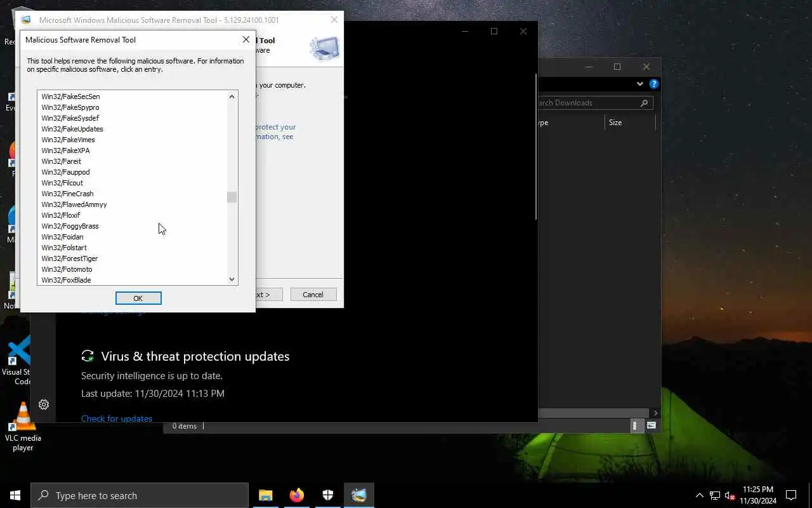Choose the Win32/Fotomoto entry

[67, 269]
